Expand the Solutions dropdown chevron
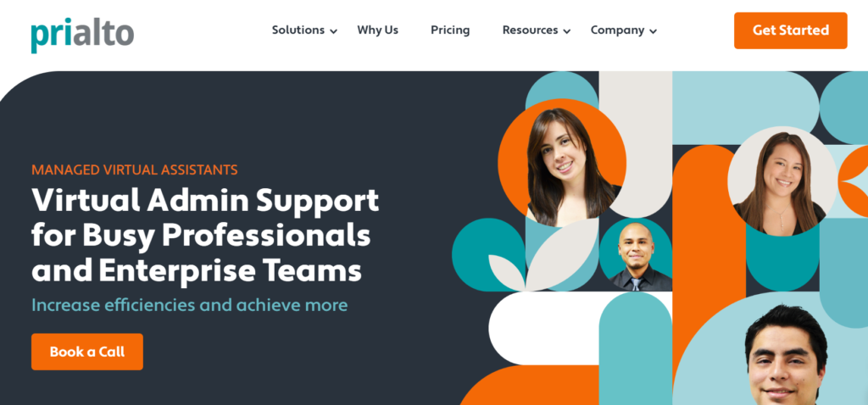The width and height of the screenshot is (868, 405). pos(333,31)
